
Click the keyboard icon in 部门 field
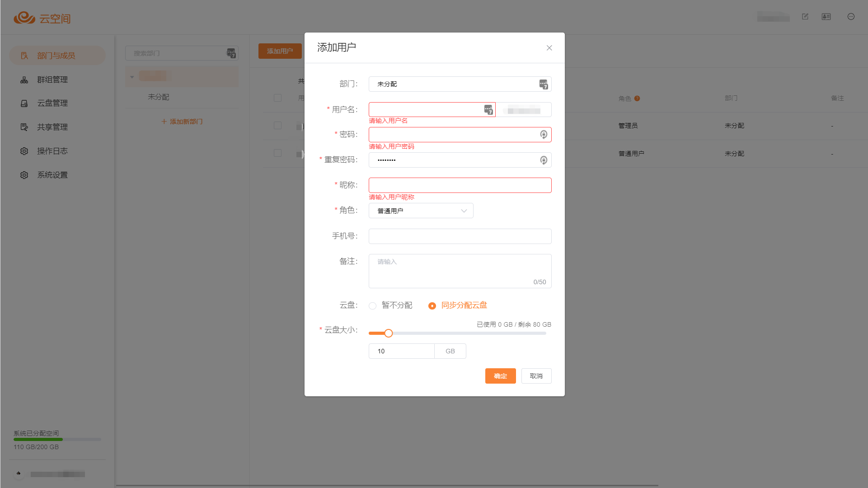(544, 84)
